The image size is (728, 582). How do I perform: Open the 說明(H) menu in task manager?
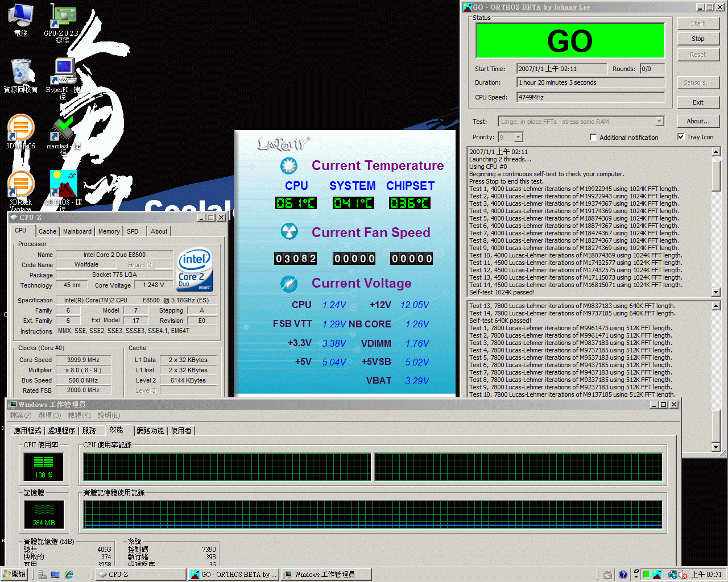[x=109, y=415]
